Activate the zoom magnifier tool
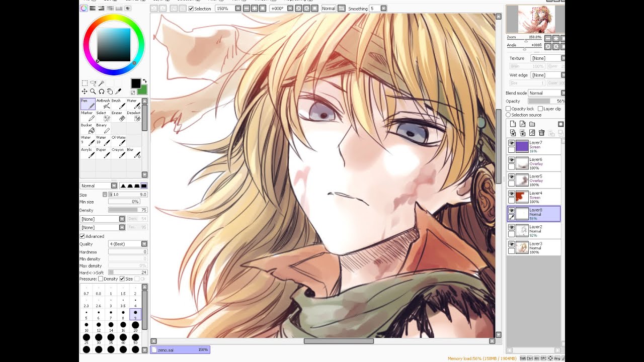Screen dimensions: 644x362 [x=93, y=92]
